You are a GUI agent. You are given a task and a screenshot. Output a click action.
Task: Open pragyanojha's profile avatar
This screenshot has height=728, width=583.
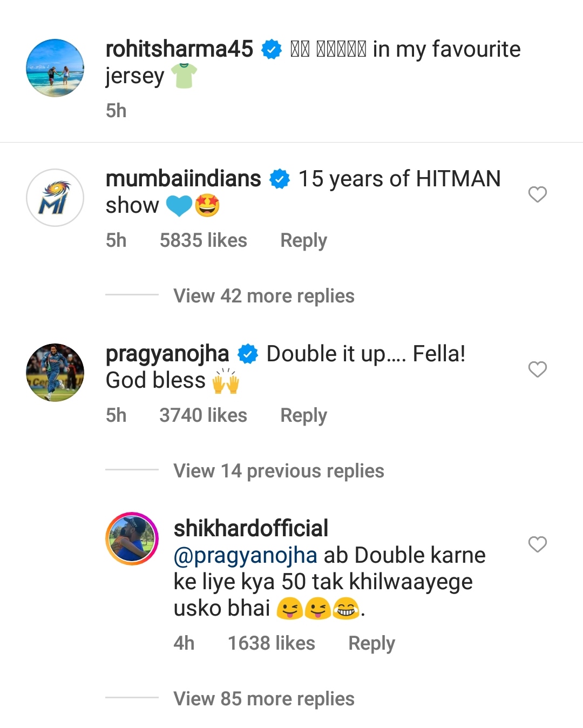tap(55, 373)
